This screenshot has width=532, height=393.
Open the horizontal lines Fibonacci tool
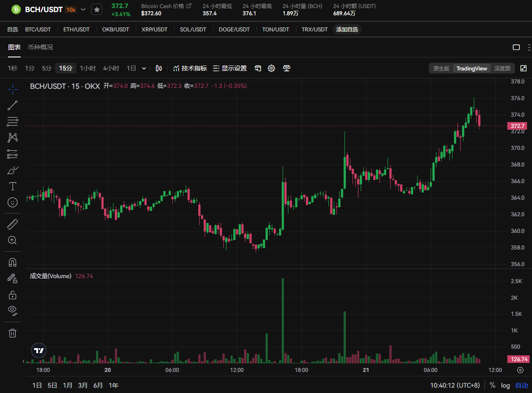click(13, 122)
